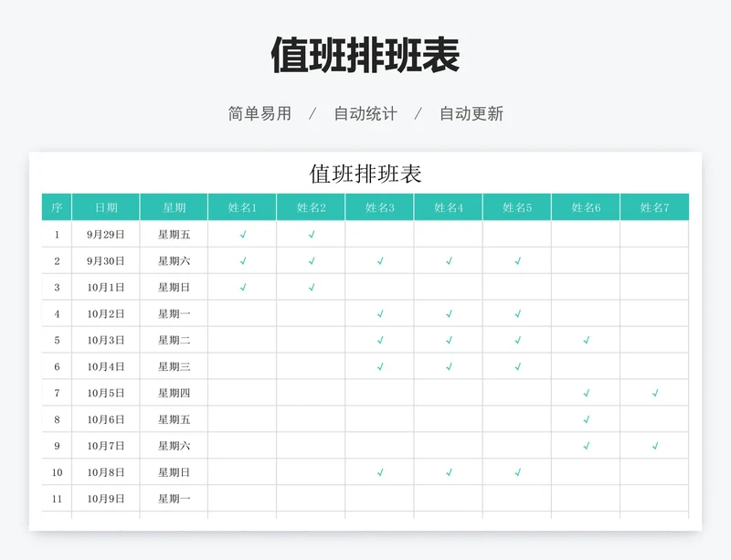The width and height of the screenshot is (731, 560).
Task: Click the 10月4日 date cell
Action: [106, 366]
